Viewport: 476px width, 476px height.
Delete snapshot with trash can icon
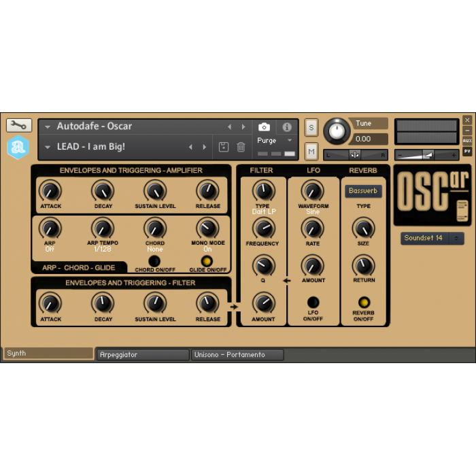click(x=241, y=147)
